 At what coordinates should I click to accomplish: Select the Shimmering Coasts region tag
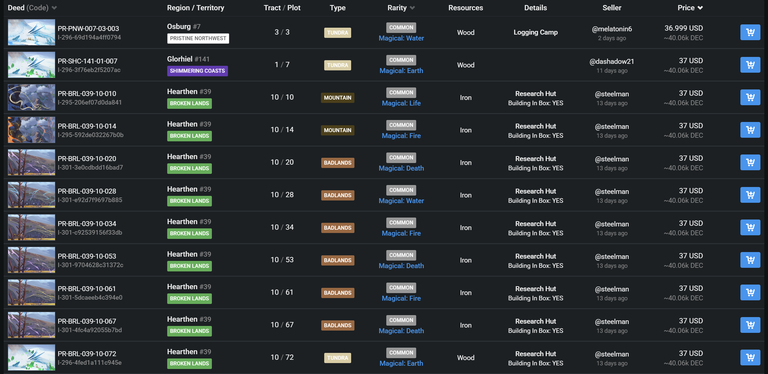tap(197, 71)
